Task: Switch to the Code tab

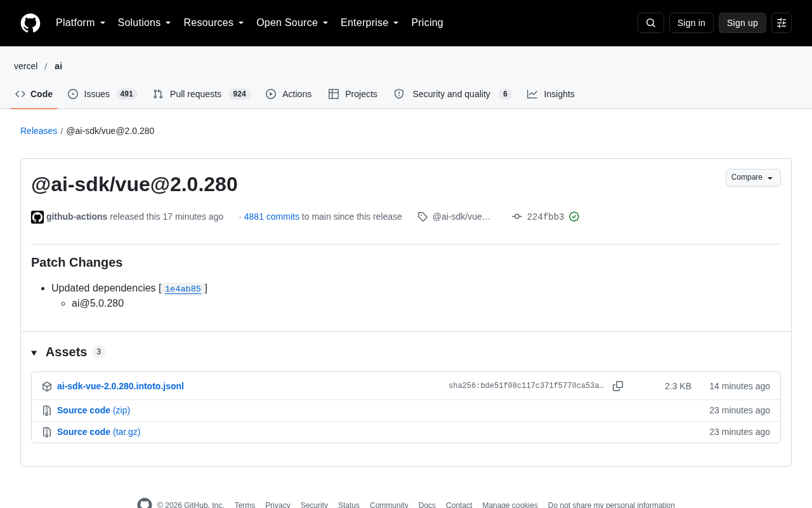Action: pos(34,94)
